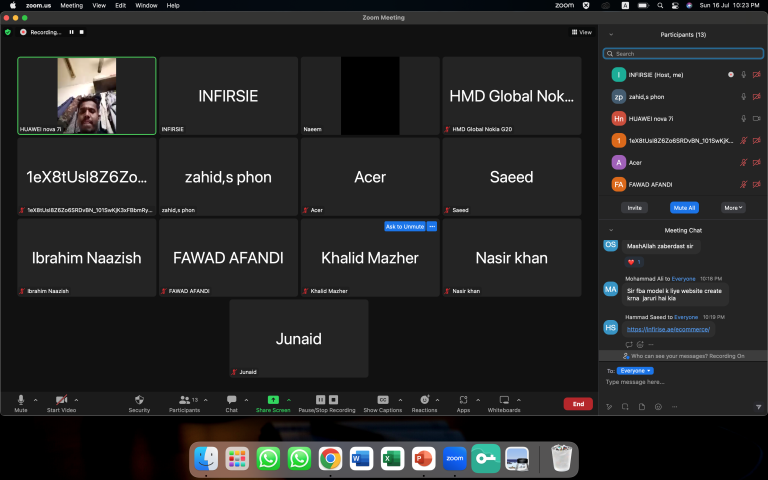The image size is (768, 480).
Task: Pause recording from the bottom toolbar
Action: [320, 400]
